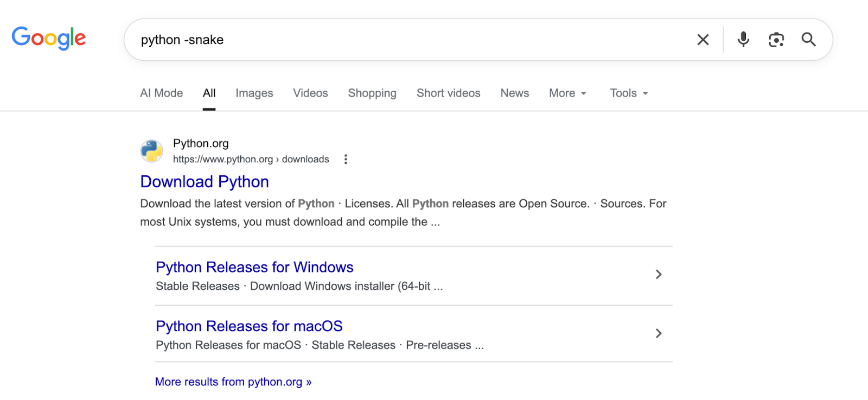868x400 pixels.
Task: Switch to the AI Mode tab
Action: pyautogui.click(x=161, y=93)
